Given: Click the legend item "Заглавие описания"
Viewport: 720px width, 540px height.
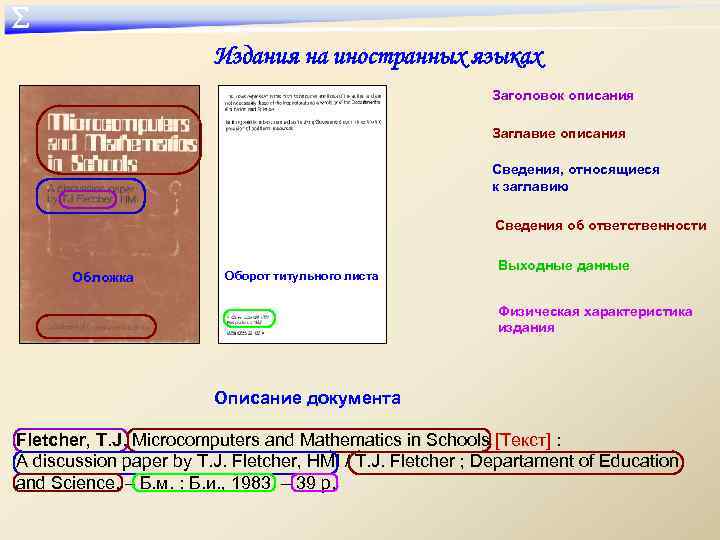Looking at the screenshot, I should click(x=558, y=134).
